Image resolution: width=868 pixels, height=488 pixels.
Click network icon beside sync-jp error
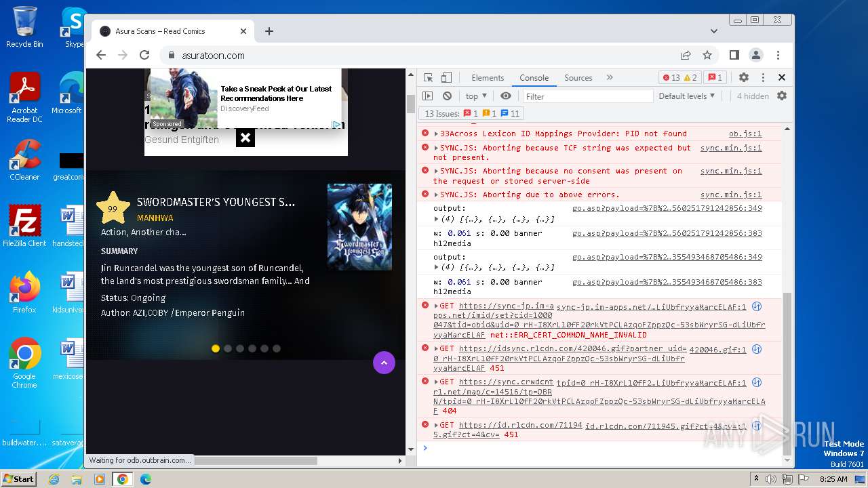pos(757,307)
